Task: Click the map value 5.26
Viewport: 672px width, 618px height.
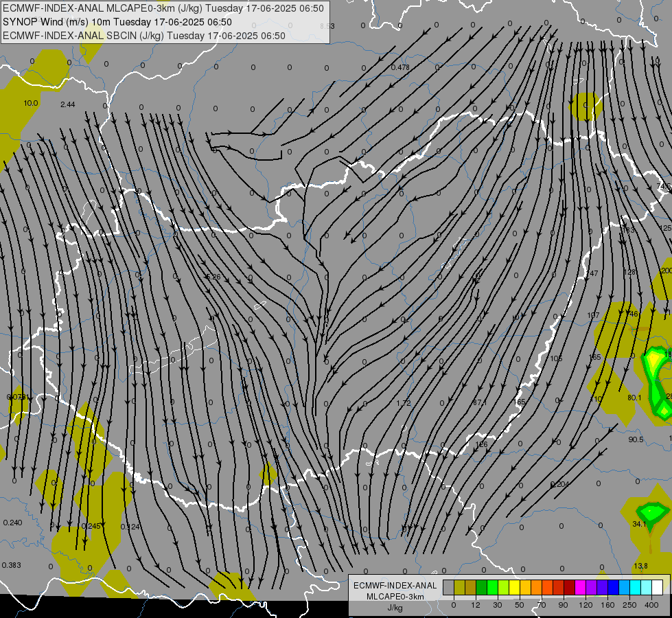Action: pos(213,277)
